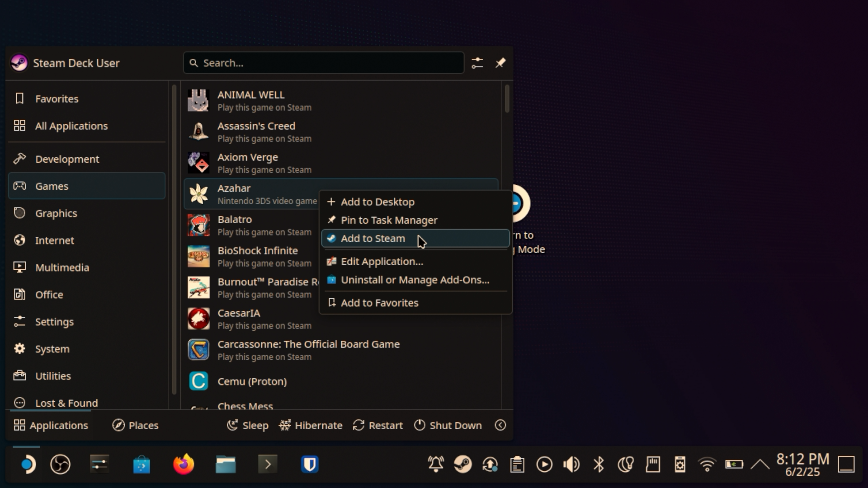The height and width of the screenshot is (488, 868).
Task: Launch CaesarIA from the list
Action: click(x=341, y=319)
